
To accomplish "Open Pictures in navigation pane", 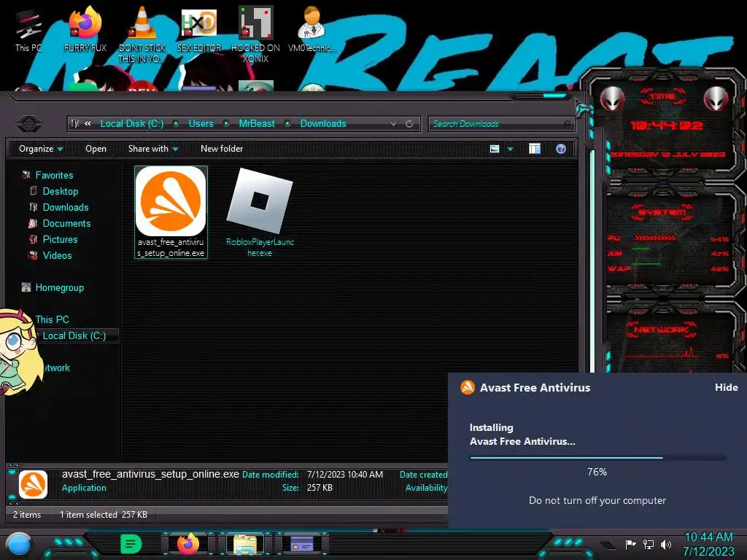I will click(60, 239).
